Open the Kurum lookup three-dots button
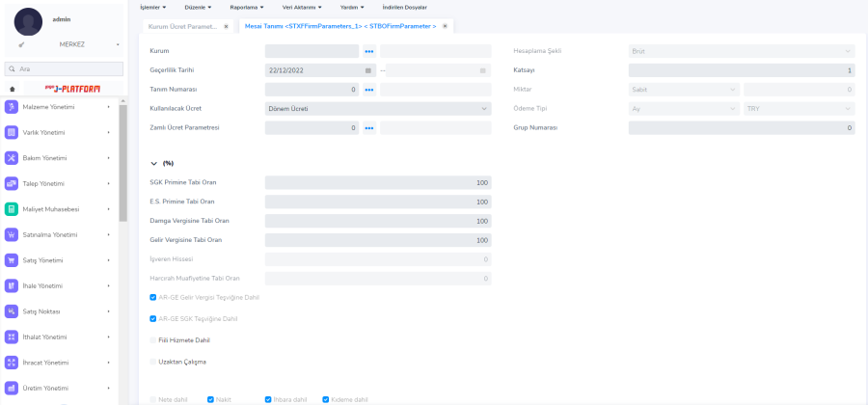Image resolution: width=868 pixels, height=405 pixels. point(368,51)
